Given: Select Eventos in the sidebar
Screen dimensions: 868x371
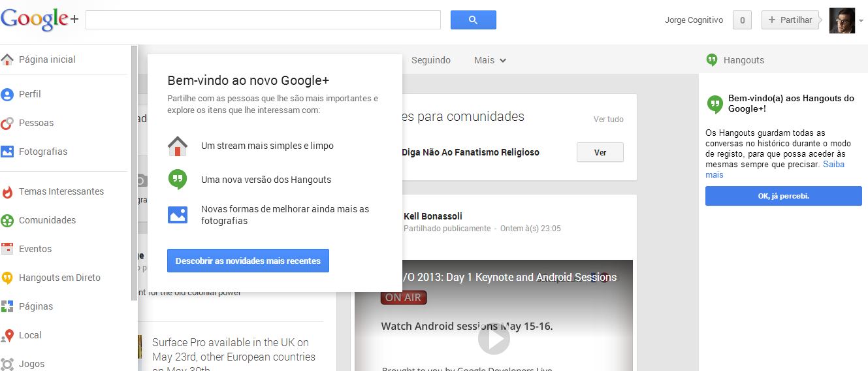Looking at the screenshot, I should tap(35, 249).
